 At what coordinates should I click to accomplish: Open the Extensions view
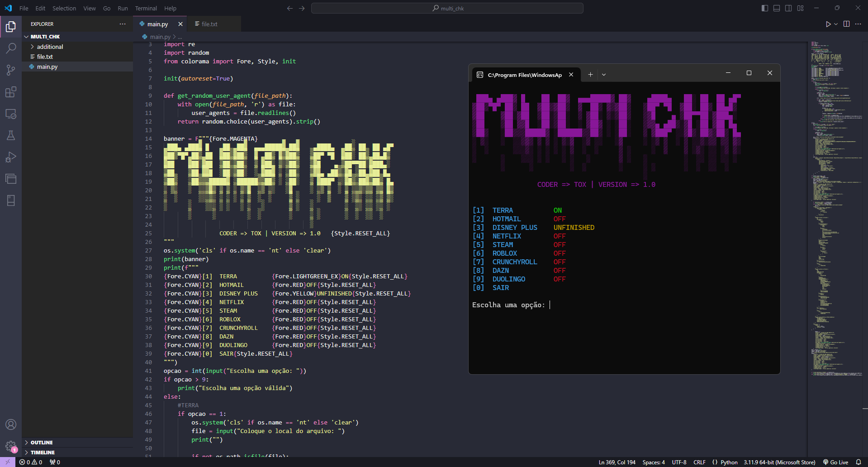(x=11, y=92)
